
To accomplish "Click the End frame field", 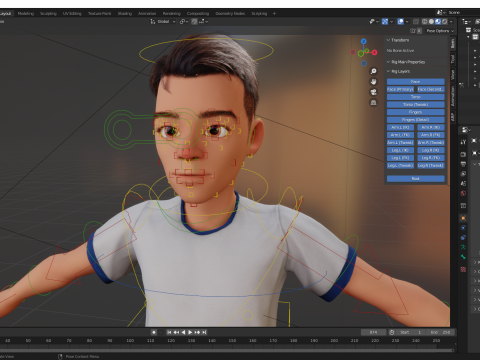I will click(x=440, y=332).
